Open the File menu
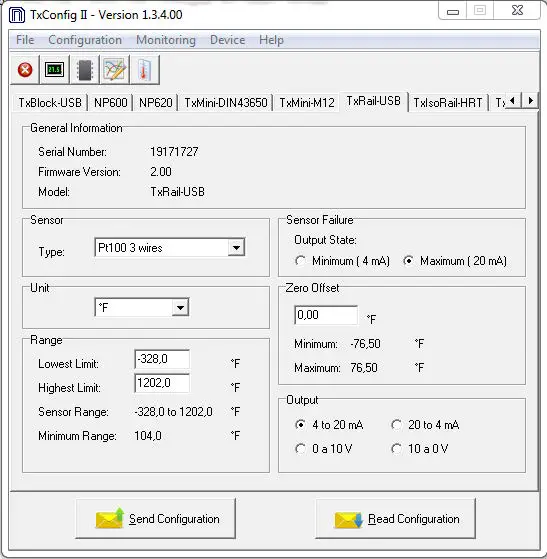The height and width of the screenshot is (559, 547). pos(25,40)
